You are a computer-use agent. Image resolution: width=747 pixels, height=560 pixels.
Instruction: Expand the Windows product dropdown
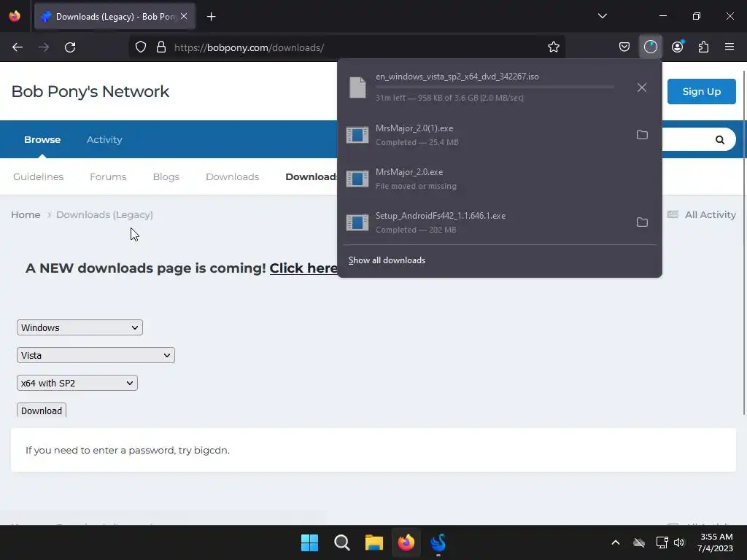[x=80, y=327]
